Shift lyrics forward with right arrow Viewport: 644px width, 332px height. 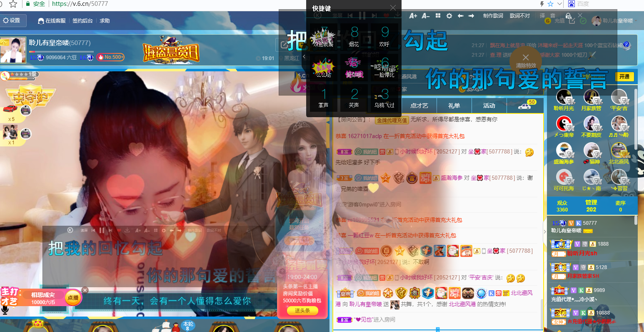(471, 16)
